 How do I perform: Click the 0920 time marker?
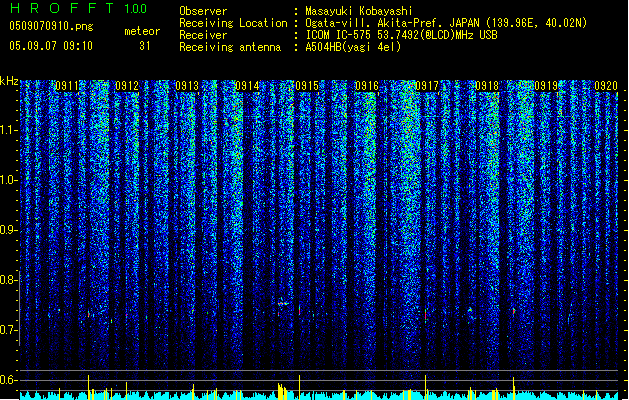pyautogui.click(x=606, y=86)
